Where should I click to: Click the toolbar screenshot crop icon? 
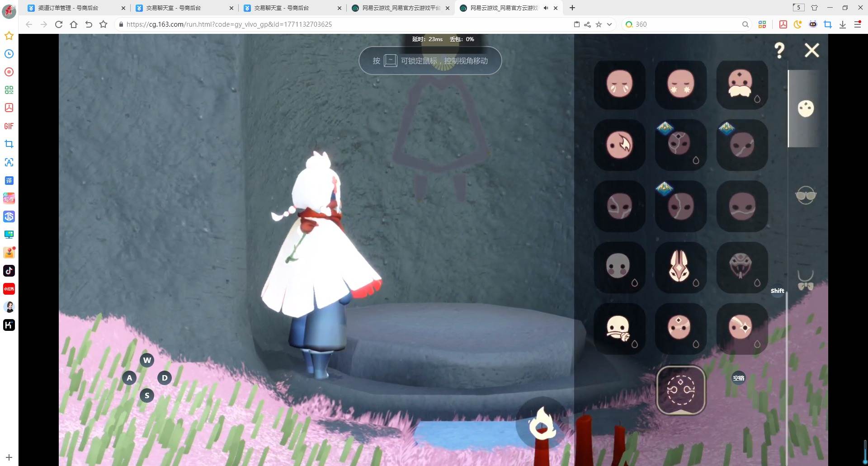click(x=828, y=24)
